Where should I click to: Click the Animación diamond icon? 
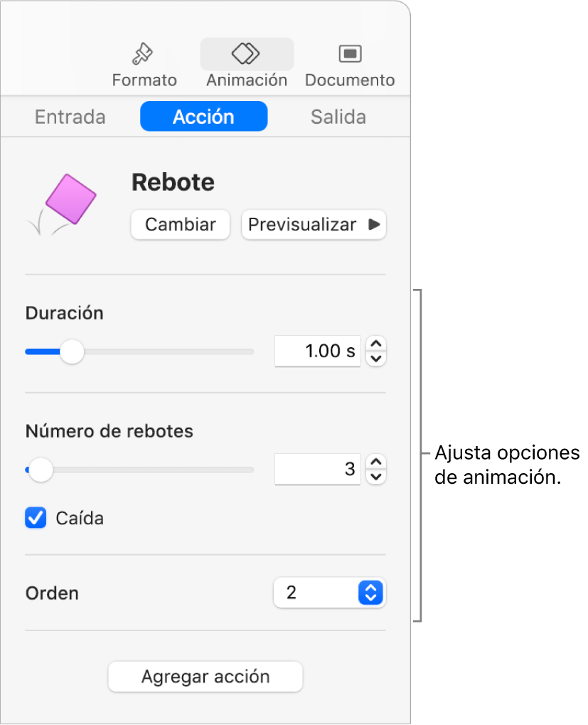point(247,53)
